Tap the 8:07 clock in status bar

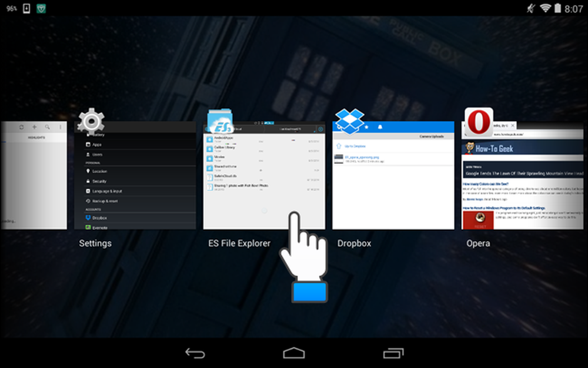click(x=574, y=9)
